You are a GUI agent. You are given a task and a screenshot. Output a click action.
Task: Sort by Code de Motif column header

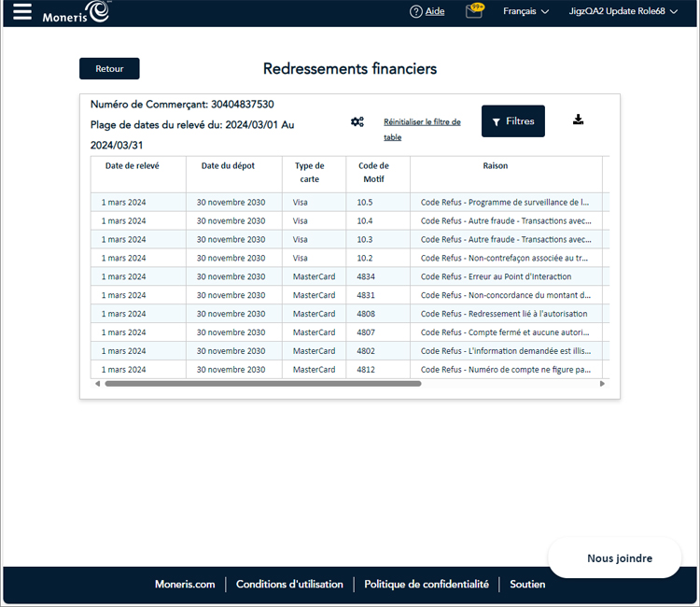coord(373,172)
